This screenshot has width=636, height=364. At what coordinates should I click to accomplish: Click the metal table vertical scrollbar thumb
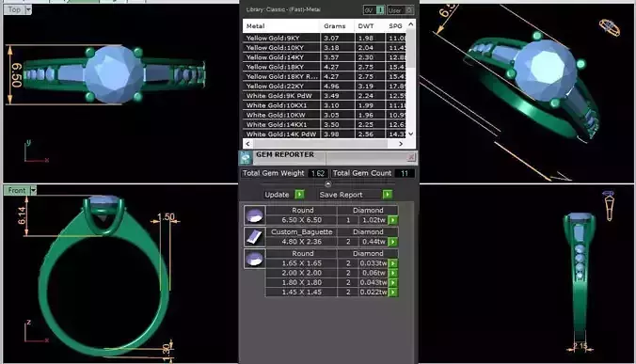pos(411,49)
